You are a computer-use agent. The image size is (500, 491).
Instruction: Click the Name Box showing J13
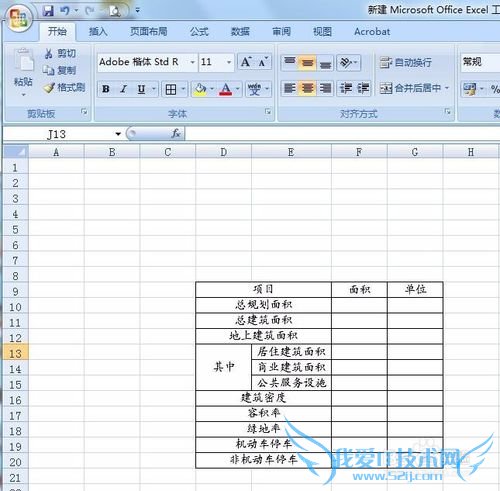58,134
